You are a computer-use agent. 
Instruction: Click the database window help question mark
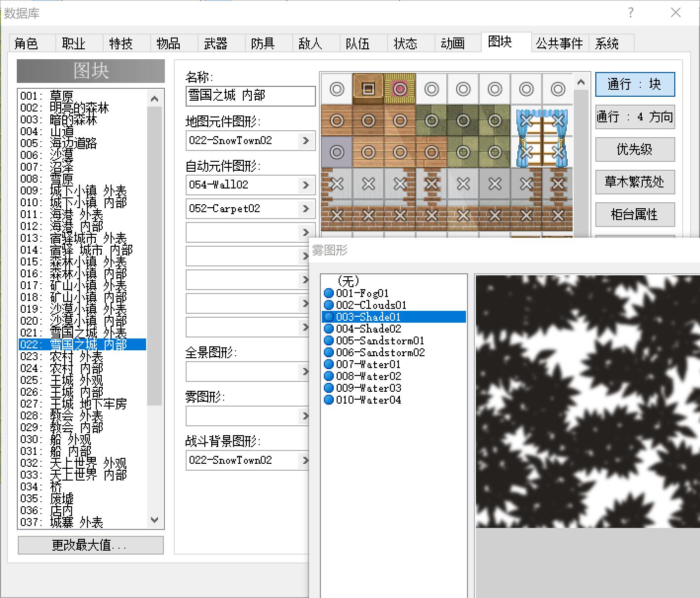[630, 13]
